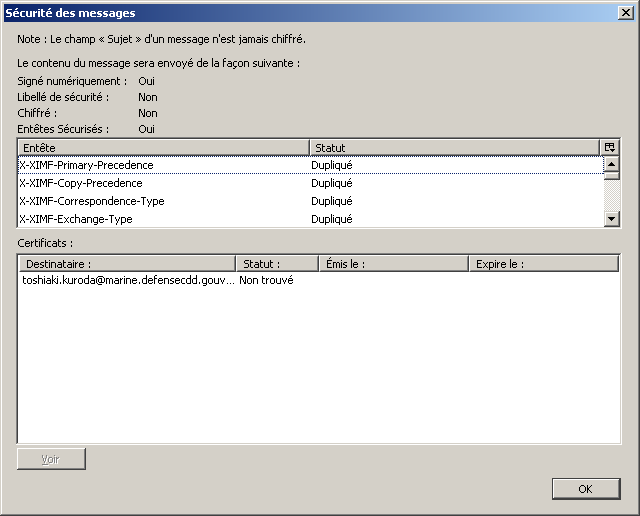The width and height of the screenshot is (640, 516).
Task: Select the toshiaki.kuroda recipient row
Action: tap(127, 281)
